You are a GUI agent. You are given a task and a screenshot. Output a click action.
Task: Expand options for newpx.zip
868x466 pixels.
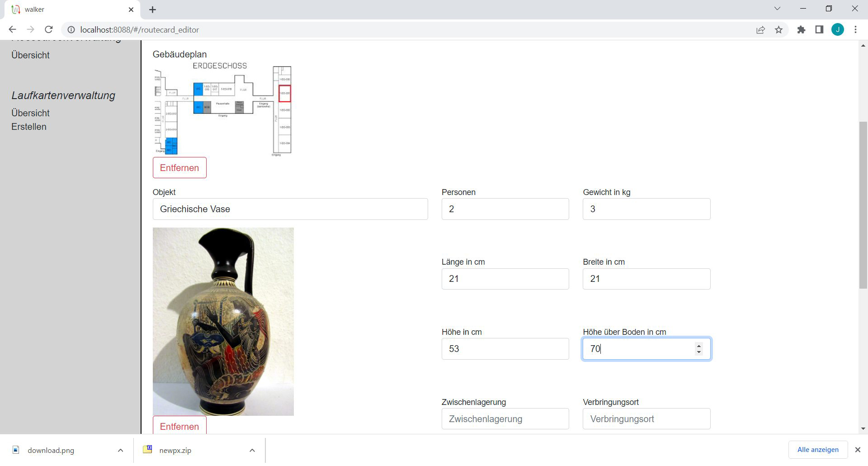point(252,450)
